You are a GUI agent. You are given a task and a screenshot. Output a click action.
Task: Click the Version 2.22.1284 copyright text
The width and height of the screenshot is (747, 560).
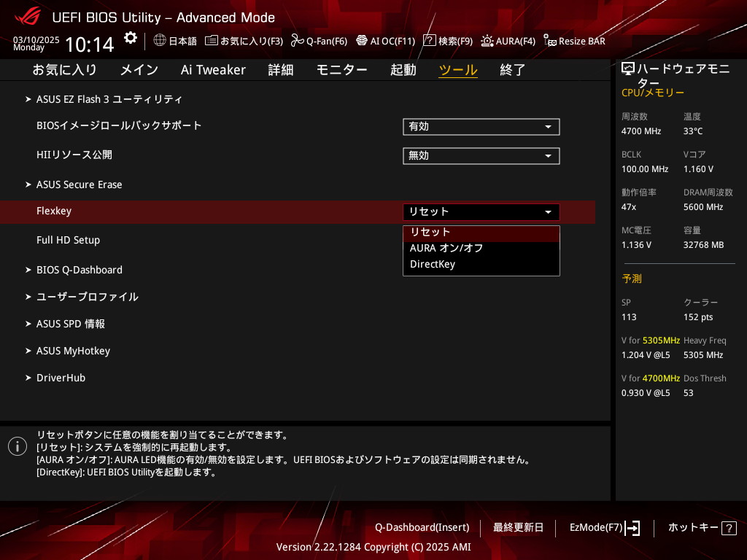click(373, 547)
